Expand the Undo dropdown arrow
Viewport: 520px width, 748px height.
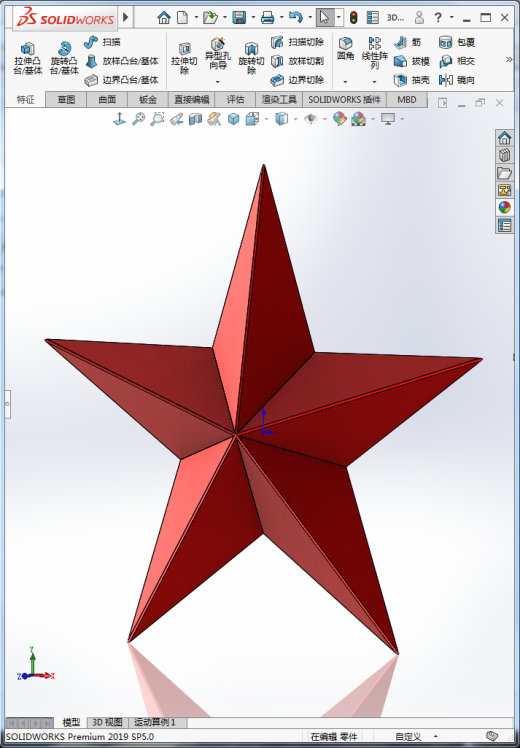click(310, 18)
